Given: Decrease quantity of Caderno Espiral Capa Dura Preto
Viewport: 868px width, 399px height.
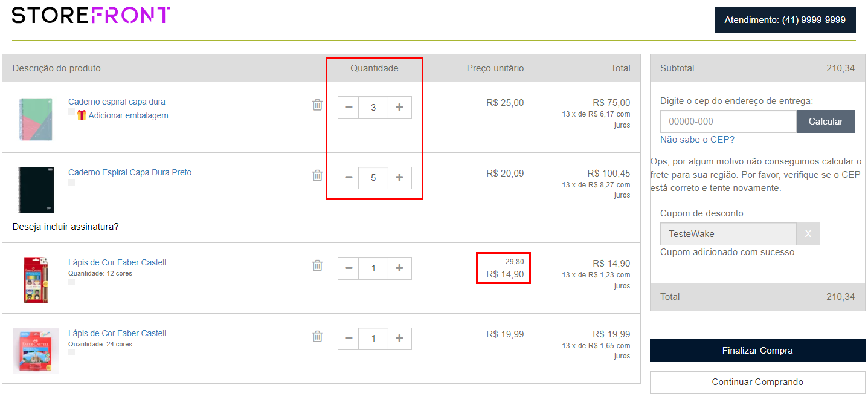Looking at the screenshot, I should click(x=349, y=178).
